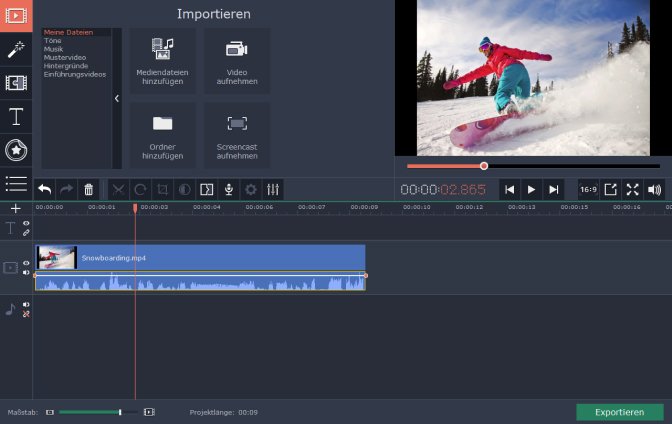Viewport: 672px width, 424px height.
Task: Select Meine Dateien category
Action: 68,32
